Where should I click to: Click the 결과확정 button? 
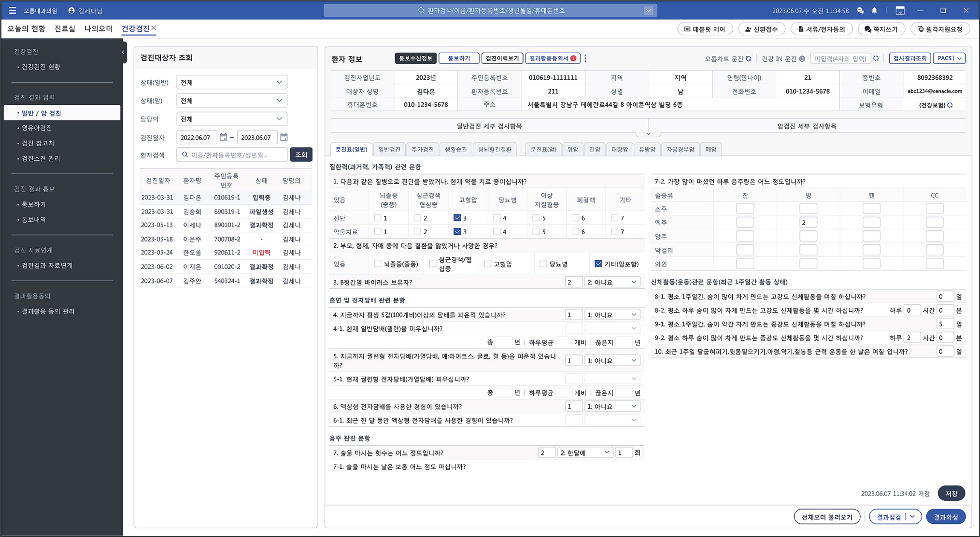tap(945, 517)
